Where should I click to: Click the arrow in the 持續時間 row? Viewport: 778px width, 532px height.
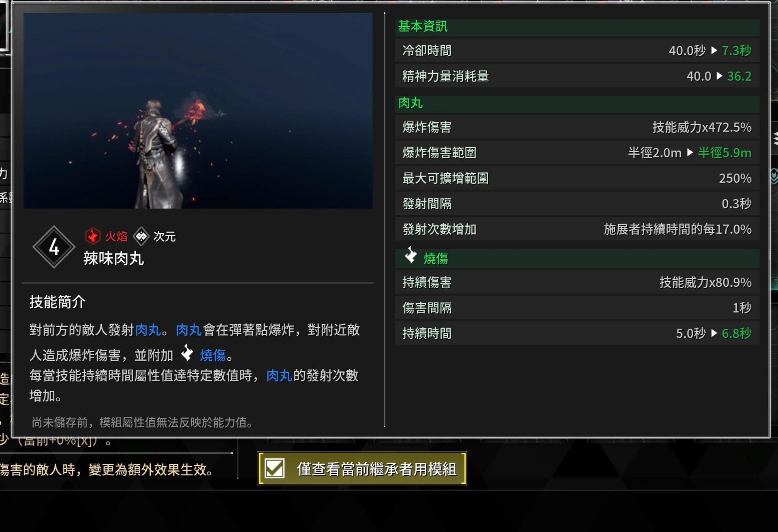[x=714, y=333]
